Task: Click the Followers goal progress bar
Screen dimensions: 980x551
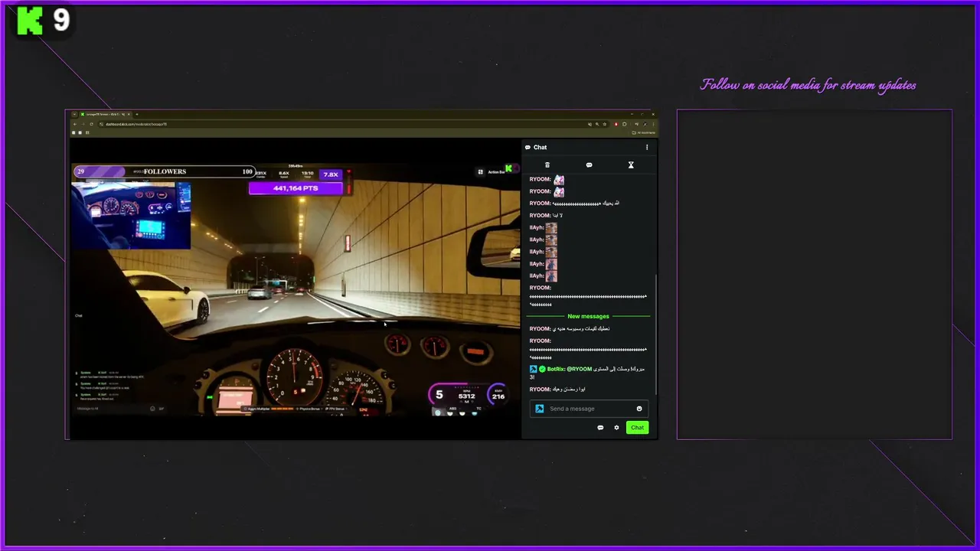Action: tap(164, 171)
